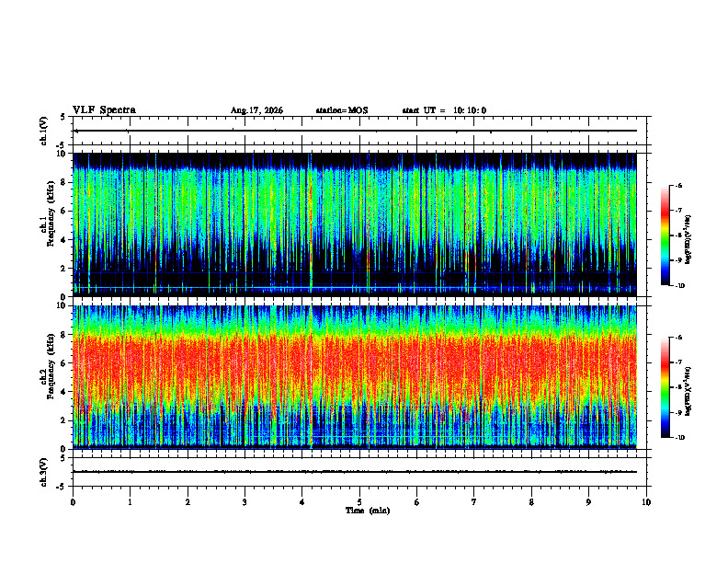The width and height of the screenshot is (728, 563).
Task: Click the time axis tick label "2"
Action: [188, 502]
